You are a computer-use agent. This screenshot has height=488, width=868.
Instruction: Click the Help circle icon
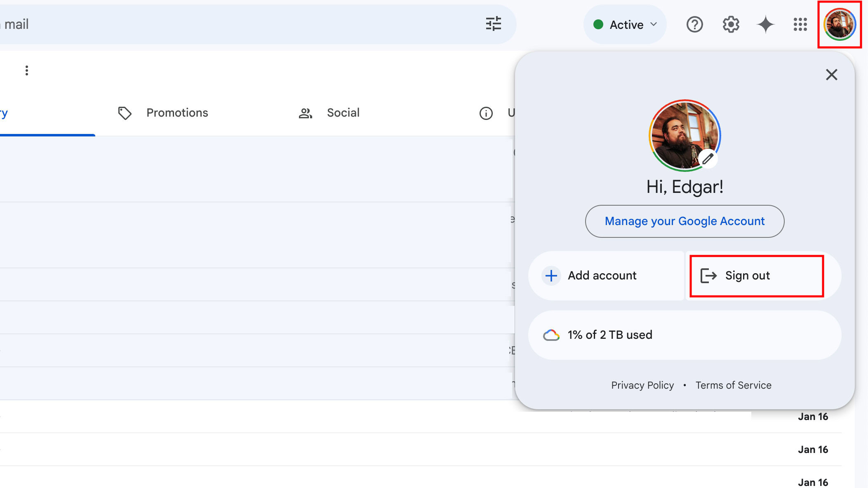(694, 24)
